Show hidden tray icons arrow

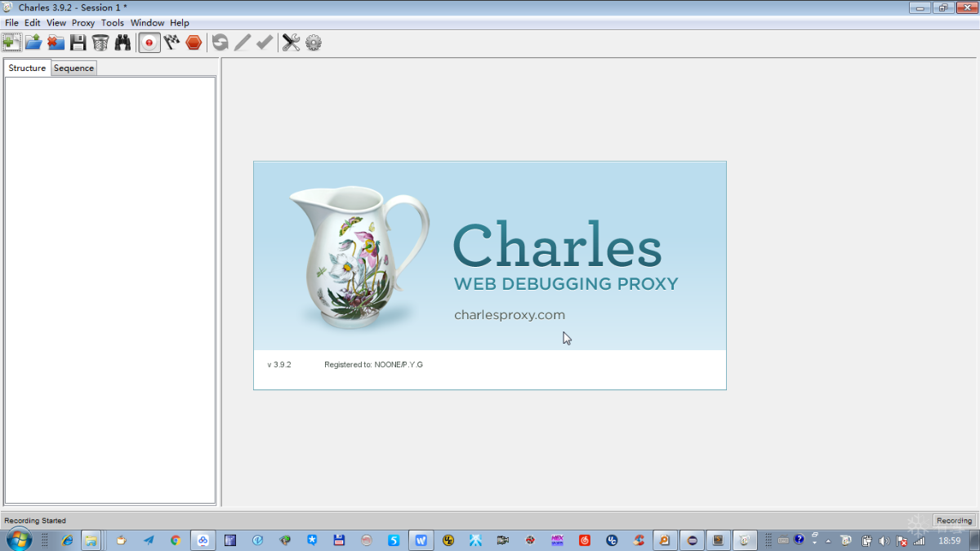pyautogui.click(x=828, y=540)
